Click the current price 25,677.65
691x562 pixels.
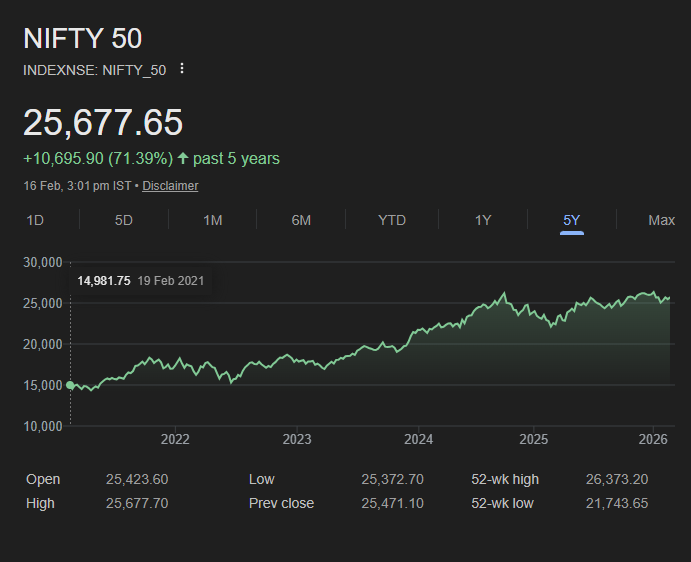(103, 123)
